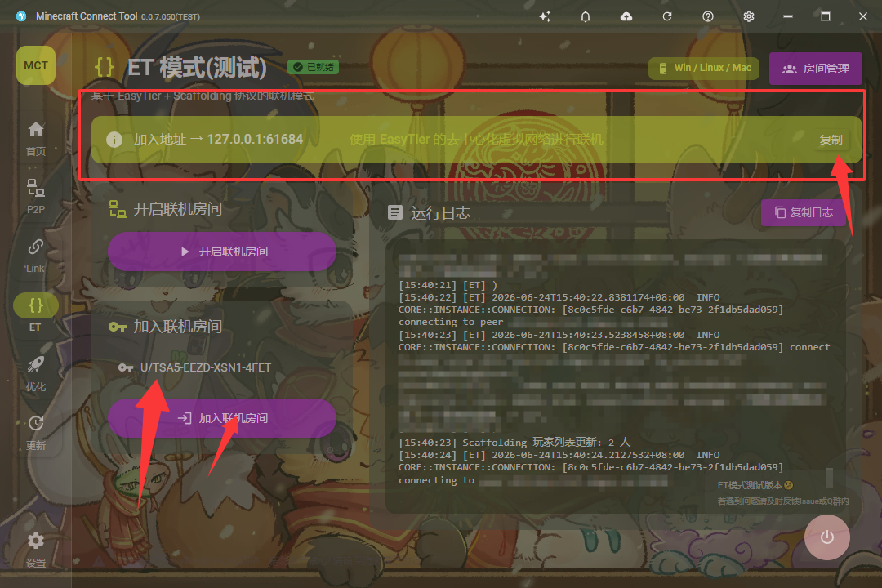Click the log panel scrollbar

point(829,478)
